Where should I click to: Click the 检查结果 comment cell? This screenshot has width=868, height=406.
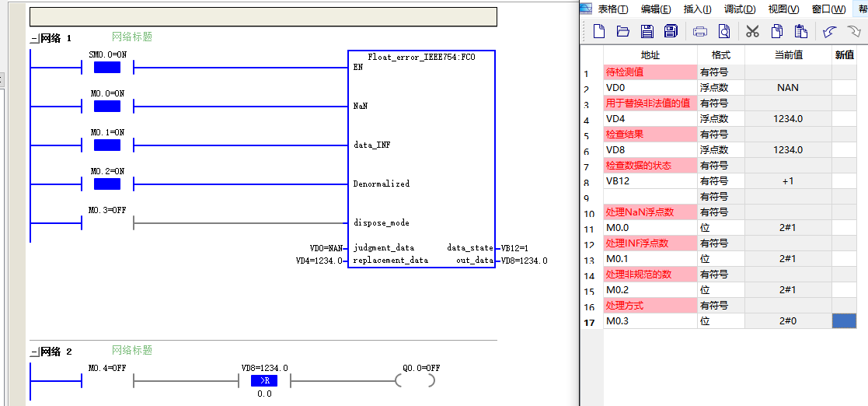(x=650, y=134)
